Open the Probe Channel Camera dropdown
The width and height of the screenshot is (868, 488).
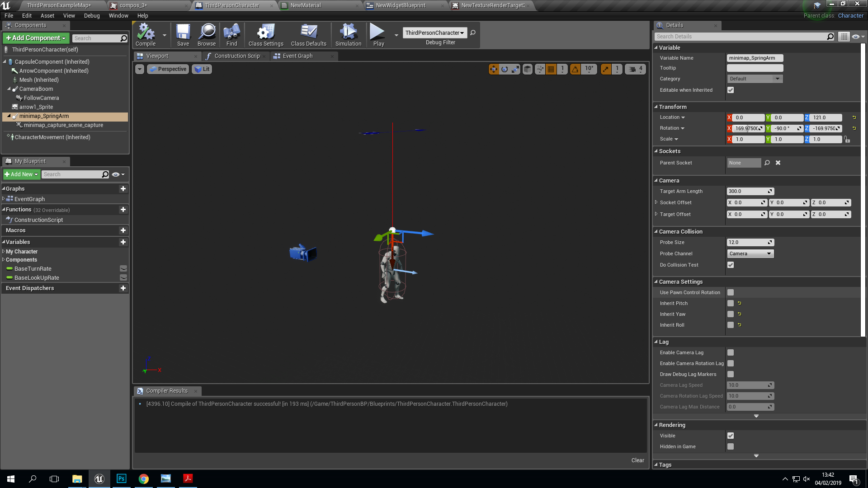click(x=750, y=254)
